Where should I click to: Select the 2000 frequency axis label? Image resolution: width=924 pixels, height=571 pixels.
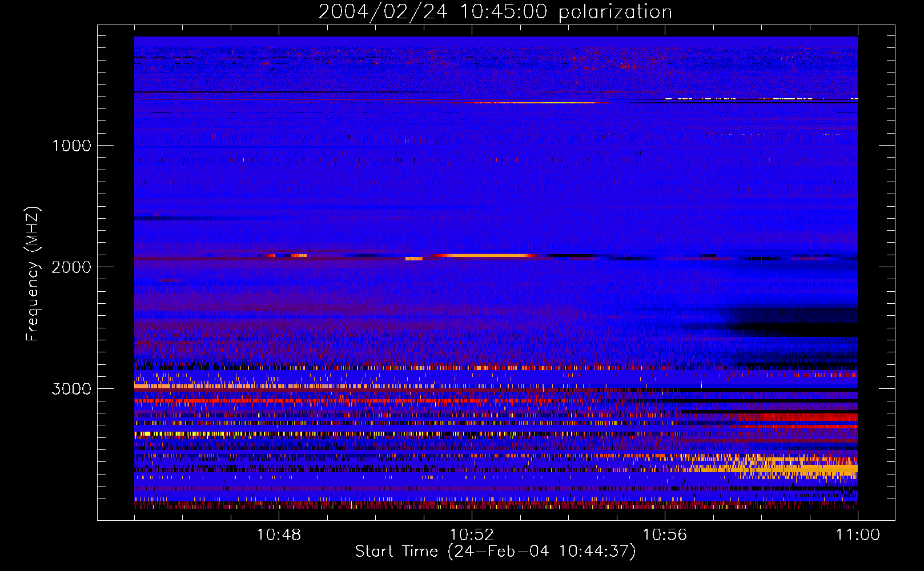pos(71,267)
